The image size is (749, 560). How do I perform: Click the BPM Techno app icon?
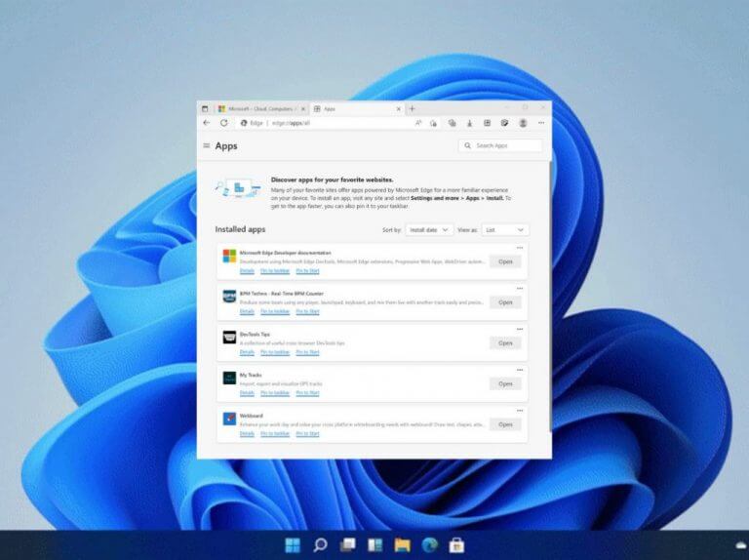[x=229, y=297]
